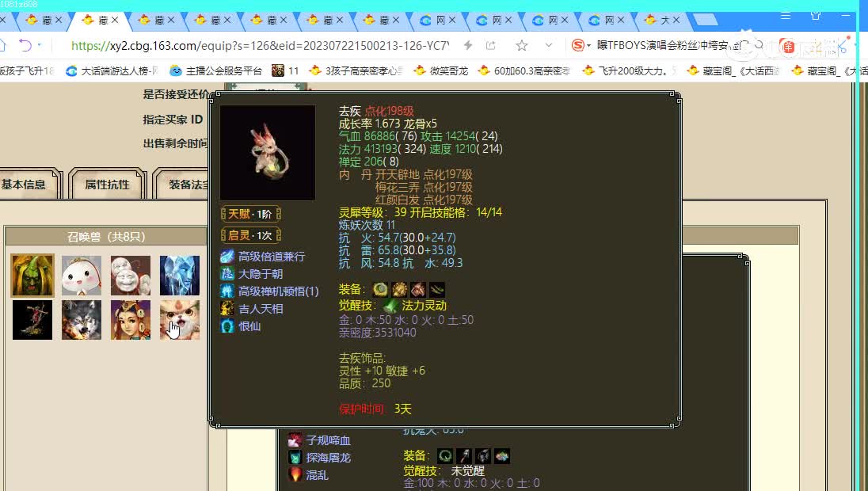Click the last equipment icon in lower panel
Image resolution: width=868 pixels, height=491 pixels.
[502, 455]
